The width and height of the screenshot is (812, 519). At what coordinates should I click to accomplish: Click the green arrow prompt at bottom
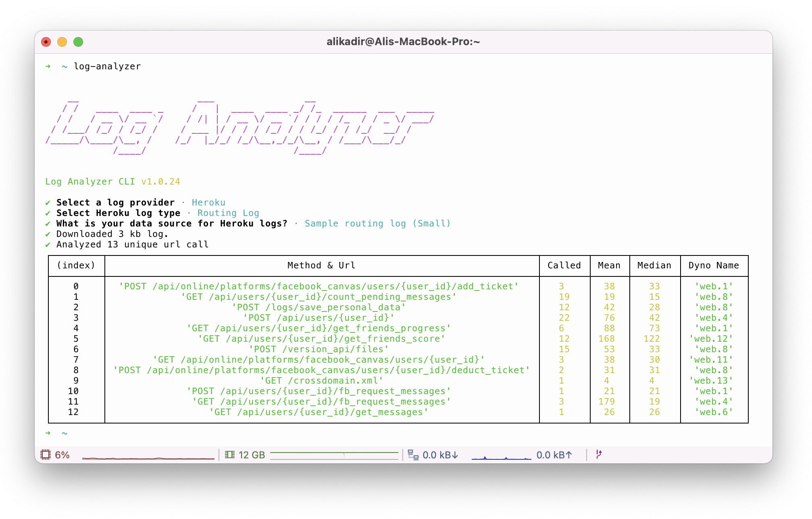[x=48, y=433]
